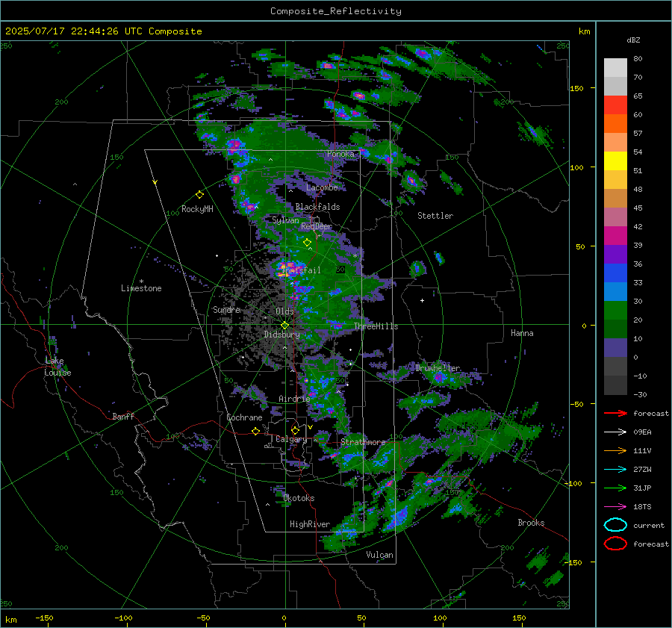Click the storm cell over Drumheller
Image resolution: width=672 pixels, height=628 pixels.
pyautogui.click(x=439, y=377)
